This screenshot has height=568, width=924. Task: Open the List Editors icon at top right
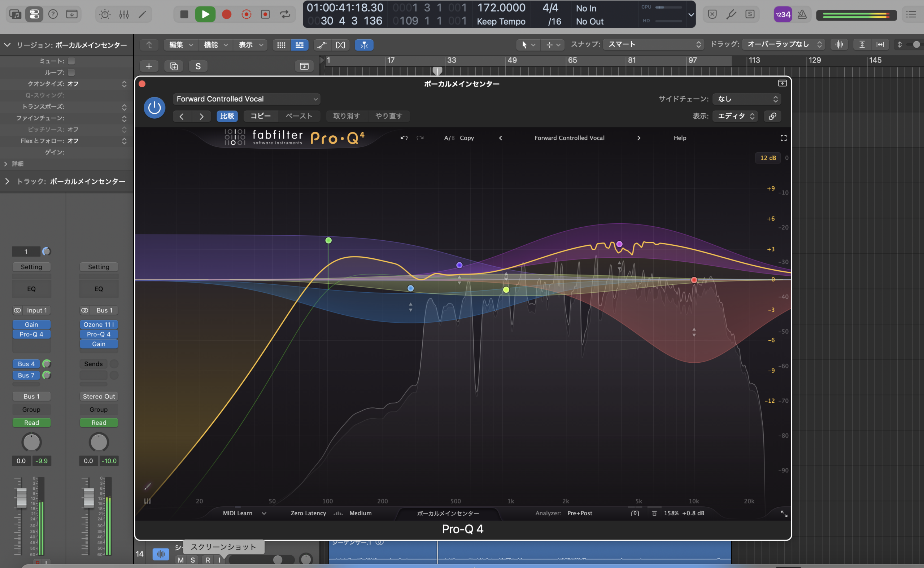(x=911, y=14)
